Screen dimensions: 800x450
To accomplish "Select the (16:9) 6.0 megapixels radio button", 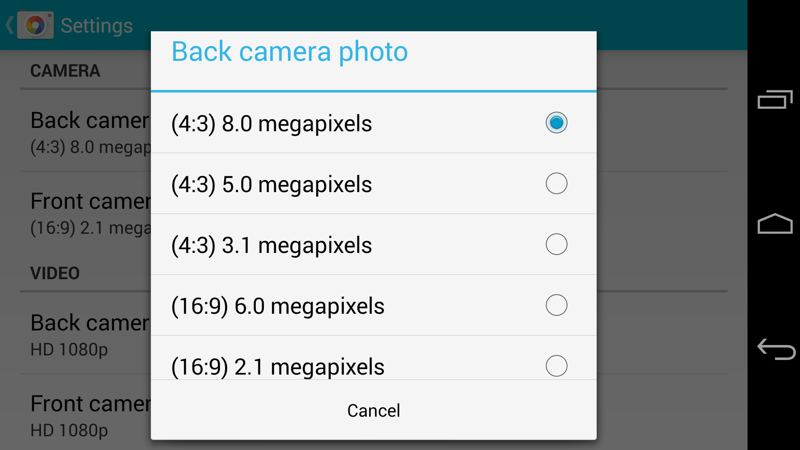I will click(x=556, y=306).
